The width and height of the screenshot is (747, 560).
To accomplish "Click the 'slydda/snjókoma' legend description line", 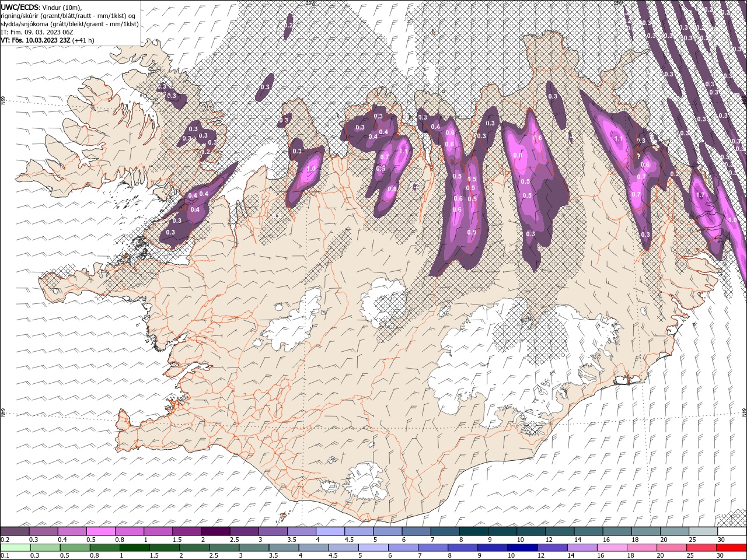I will coord(69,24).
